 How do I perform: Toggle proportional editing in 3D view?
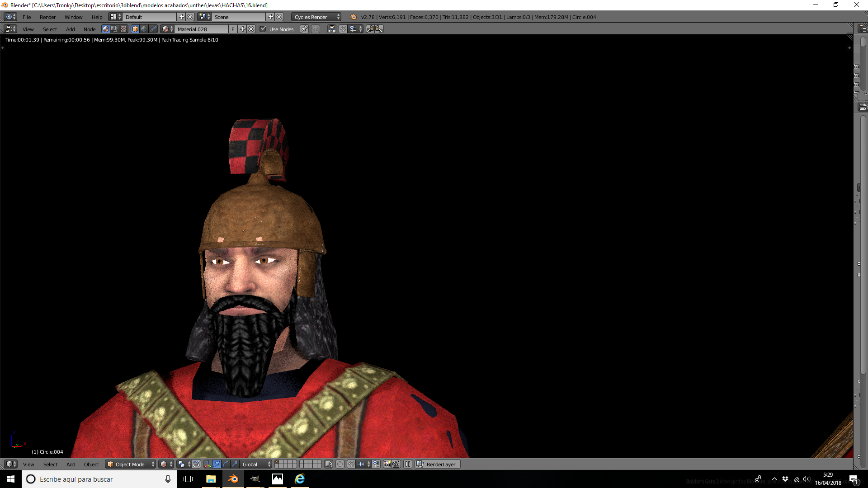pos(340,464)
